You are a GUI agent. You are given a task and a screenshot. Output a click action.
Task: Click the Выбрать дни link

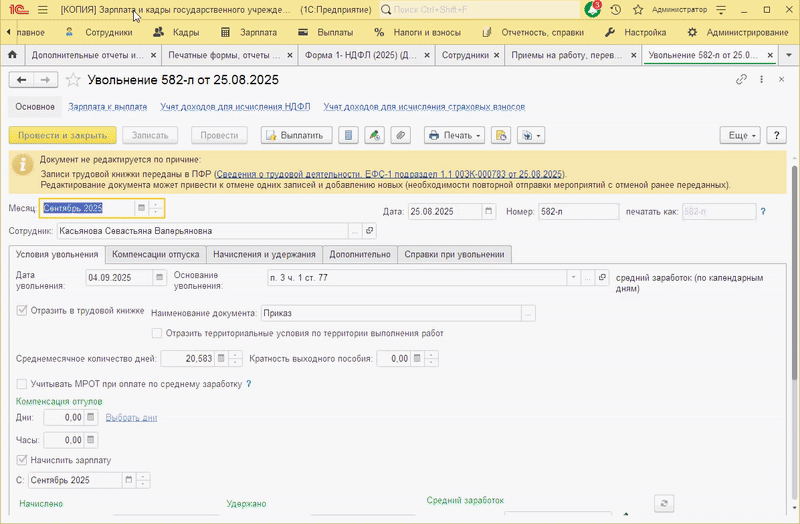tap(131, 417)
